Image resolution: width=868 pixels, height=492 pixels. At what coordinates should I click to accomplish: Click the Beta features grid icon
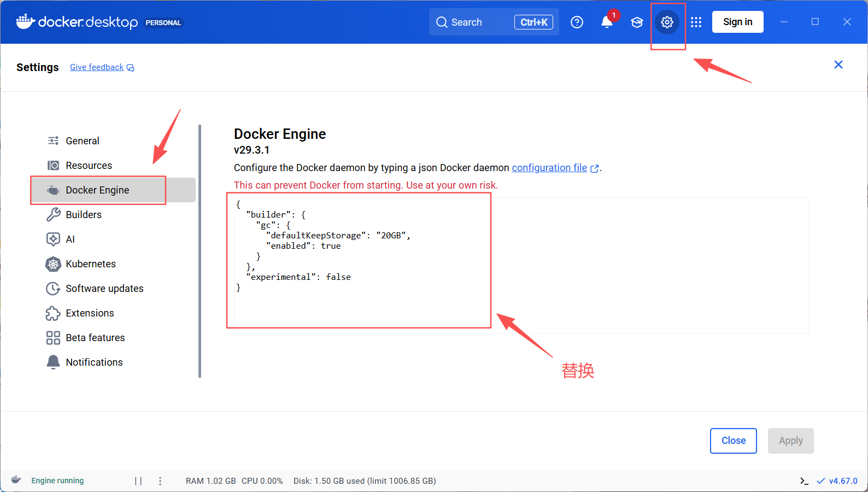[53, 338]
